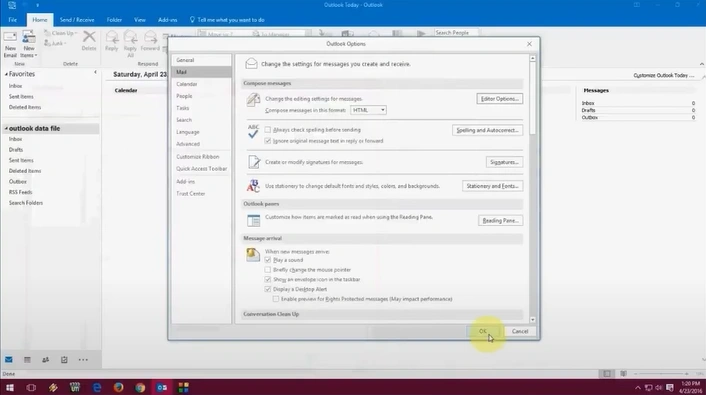
Task: Open Task View on the taskbar
Action: 31,387
